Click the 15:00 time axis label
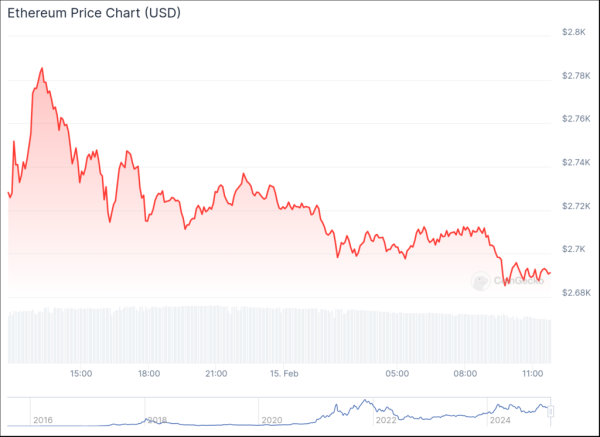Screen dimensions: 600x437 click(81, 374)
